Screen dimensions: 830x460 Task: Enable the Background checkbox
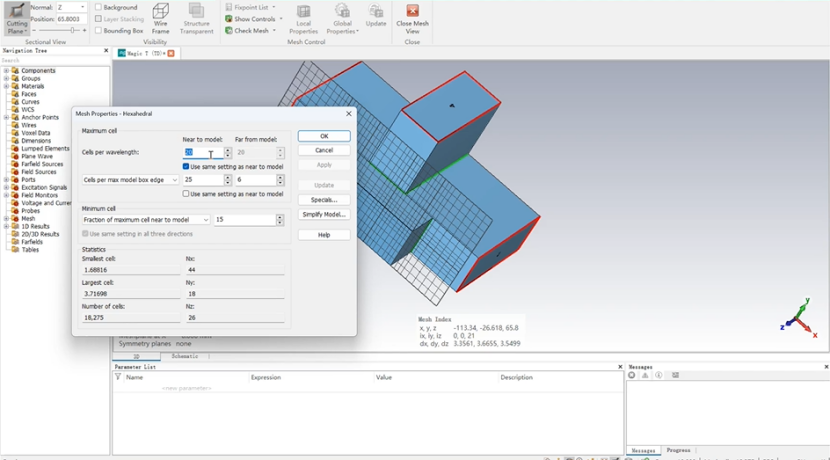[x=98, y=7]
